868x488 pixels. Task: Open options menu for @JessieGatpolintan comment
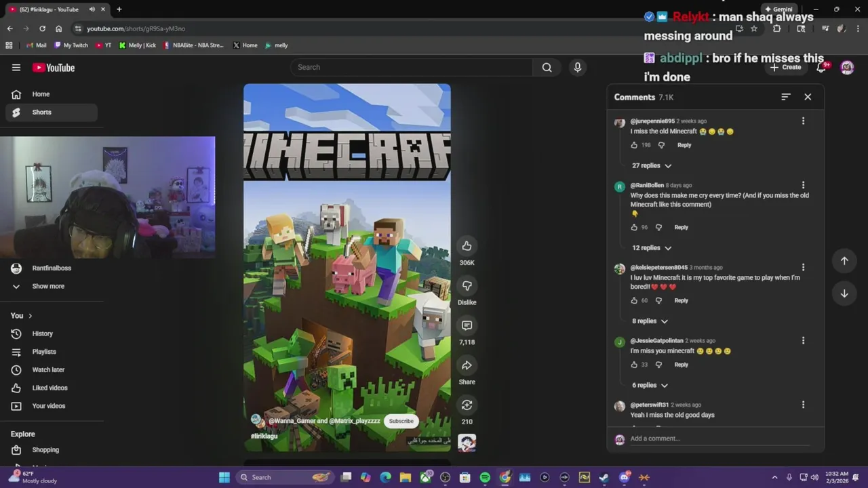[803, 340]
